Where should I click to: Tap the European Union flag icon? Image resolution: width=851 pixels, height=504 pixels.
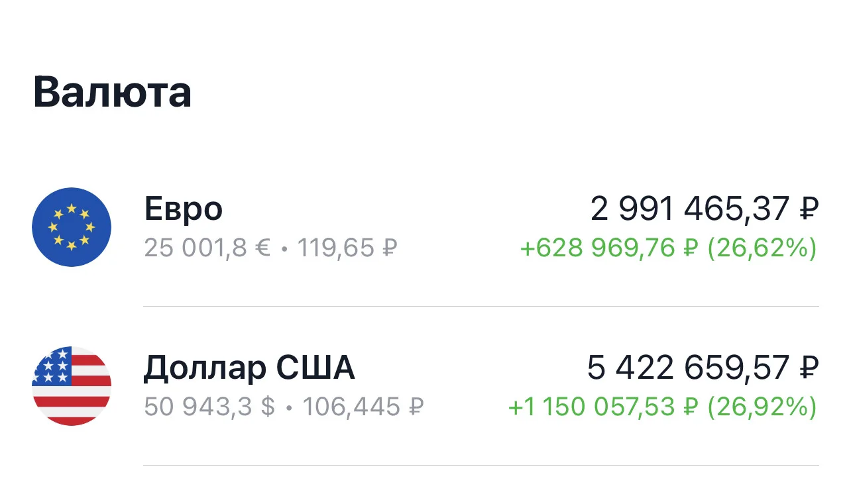click(x=72, y=227)
